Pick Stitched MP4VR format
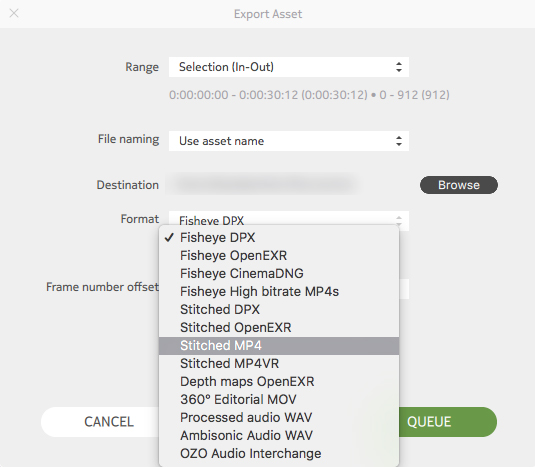The width and height of the screenshot is (535, 467). click(x=279, y=364)
